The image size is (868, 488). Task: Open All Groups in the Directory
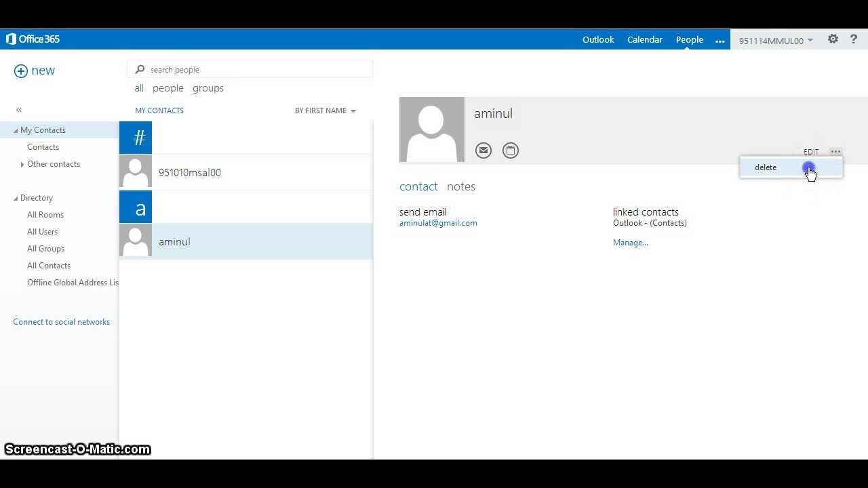[45, 249]
